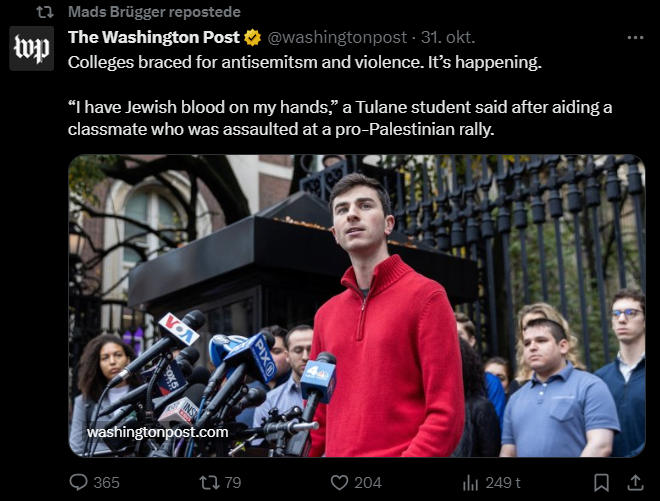Open the view analytics bar chart icon

(x=471, y=482)
